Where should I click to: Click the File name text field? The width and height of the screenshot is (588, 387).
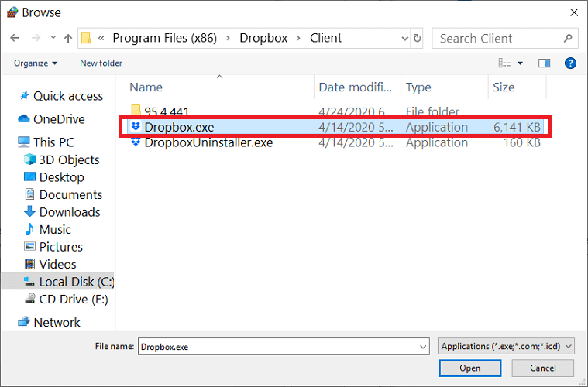[278, 347]
